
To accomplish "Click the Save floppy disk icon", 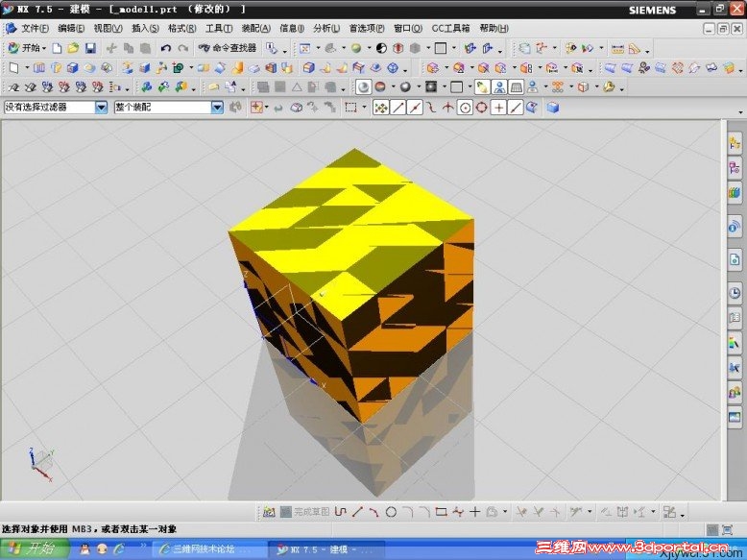I will coord(90,48).
